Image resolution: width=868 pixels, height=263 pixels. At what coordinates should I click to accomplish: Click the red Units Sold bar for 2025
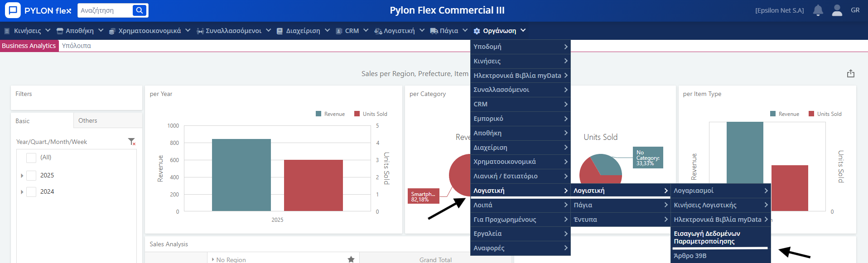click(x=313, y=185)
